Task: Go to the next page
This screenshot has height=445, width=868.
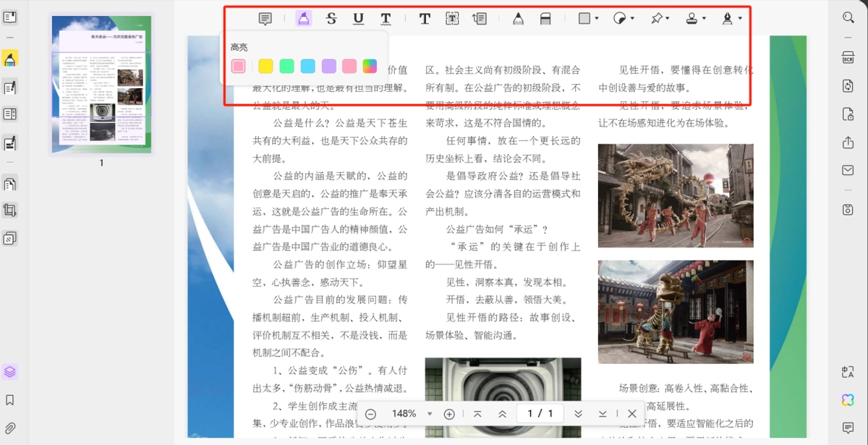Action: point(578,414)
